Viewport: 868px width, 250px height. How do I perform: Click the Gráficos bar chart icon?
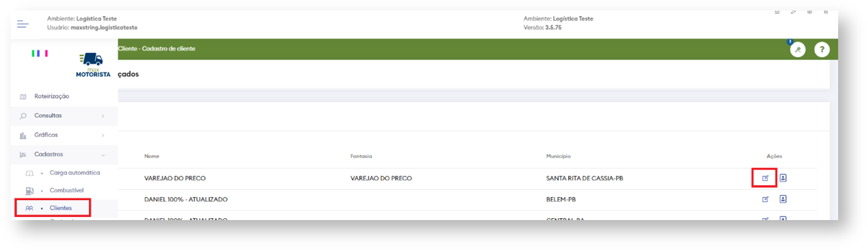[23, 135]
